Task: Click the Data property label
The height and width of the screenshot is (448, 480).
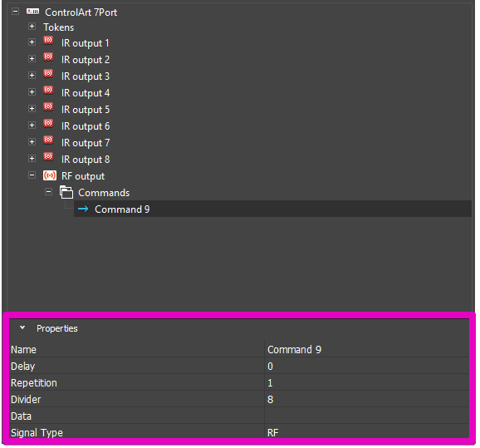Action: (x=21, y=416)
